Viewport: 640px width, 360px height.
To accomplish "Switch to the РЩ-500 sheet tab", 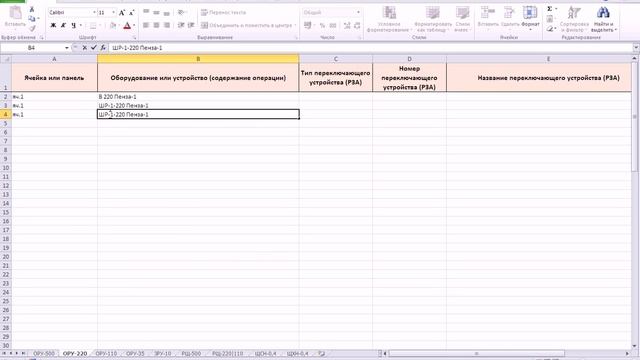I will tap(191, 353).
